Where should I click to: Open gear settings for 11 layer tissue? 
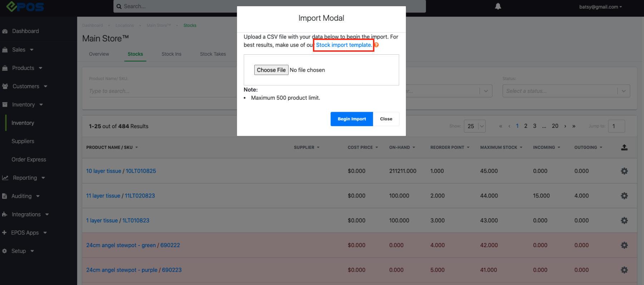point(624,196)
